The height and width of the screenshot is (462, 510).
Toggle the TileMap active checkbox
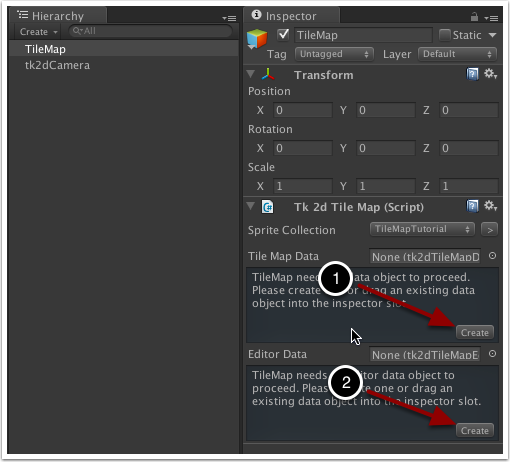click(283, 35)
